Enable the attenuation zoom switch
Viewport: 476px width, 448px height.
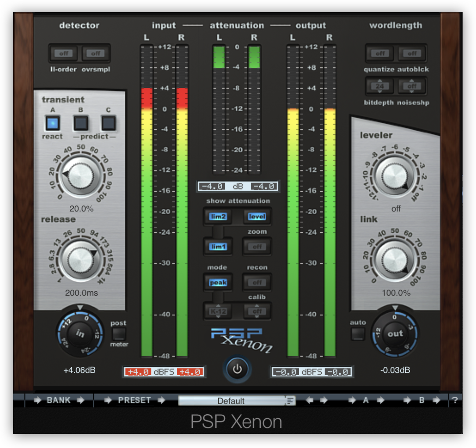pos(257,247)
